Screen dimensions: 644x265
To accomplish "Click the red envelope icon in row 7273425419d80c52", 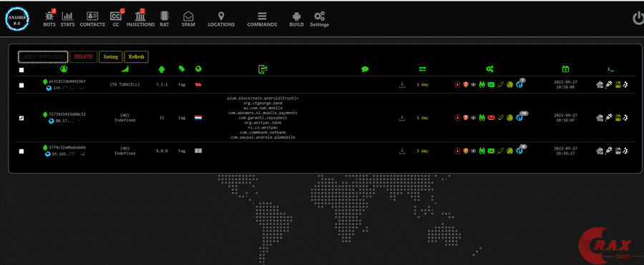I will coord(491,118).
